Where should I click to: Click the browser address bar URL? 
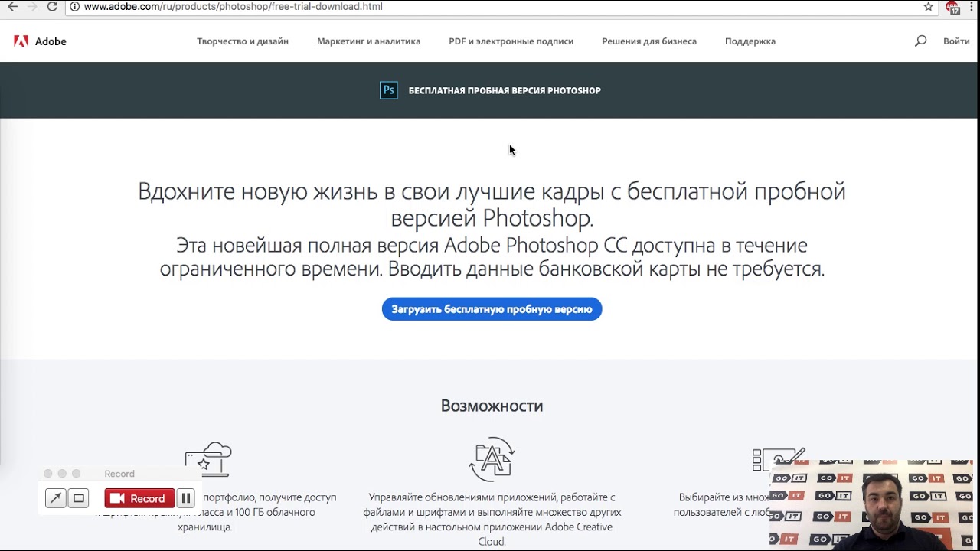pyautogui.click(x=234, y=6)
